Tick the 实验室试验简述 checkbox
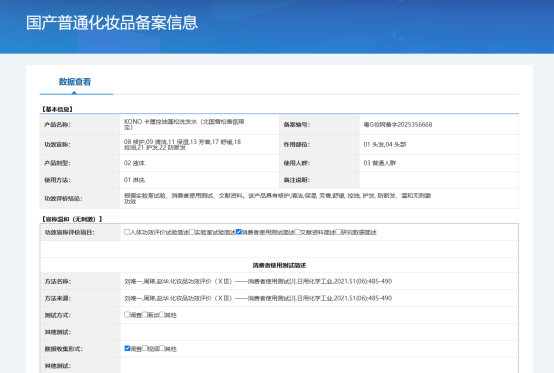 pos(192,232)
